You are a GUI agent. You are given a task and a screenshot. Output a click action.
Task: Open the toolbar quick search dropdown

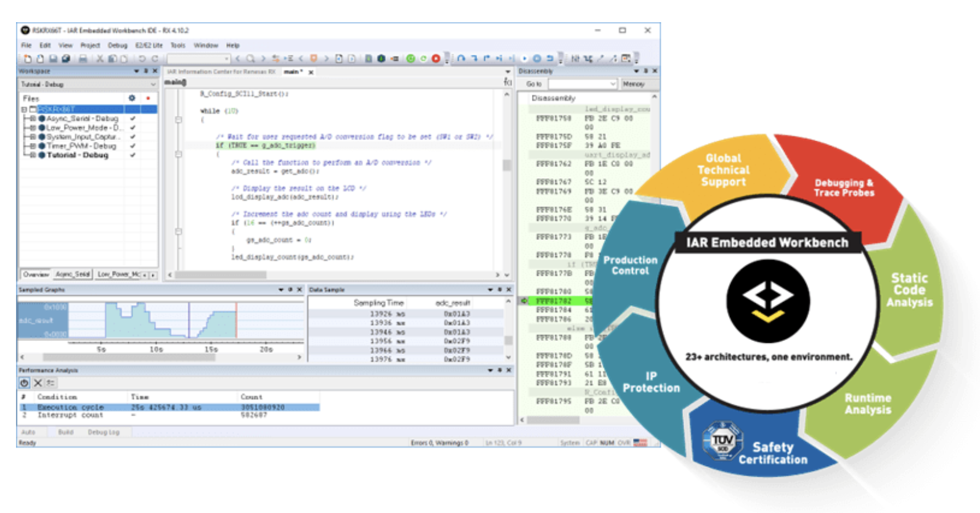(226, 59)
